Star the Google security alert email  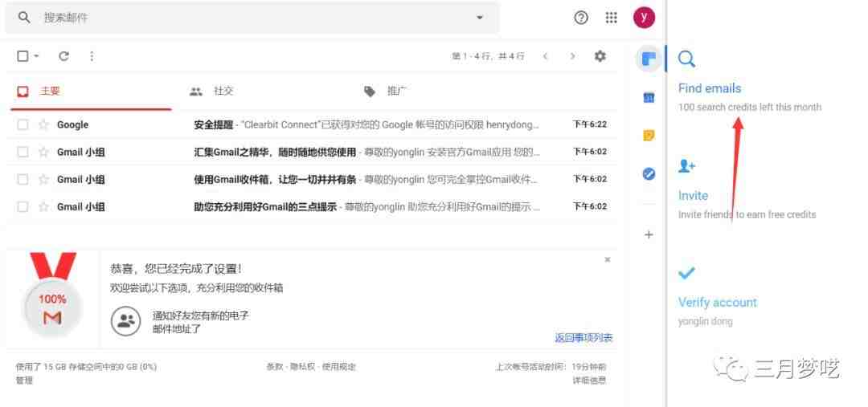coord(43,124)
